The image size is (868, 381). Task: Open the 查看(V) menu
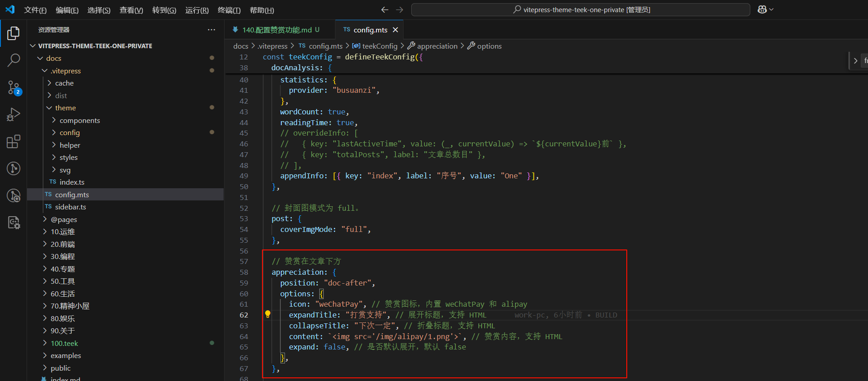pos(131,10)
